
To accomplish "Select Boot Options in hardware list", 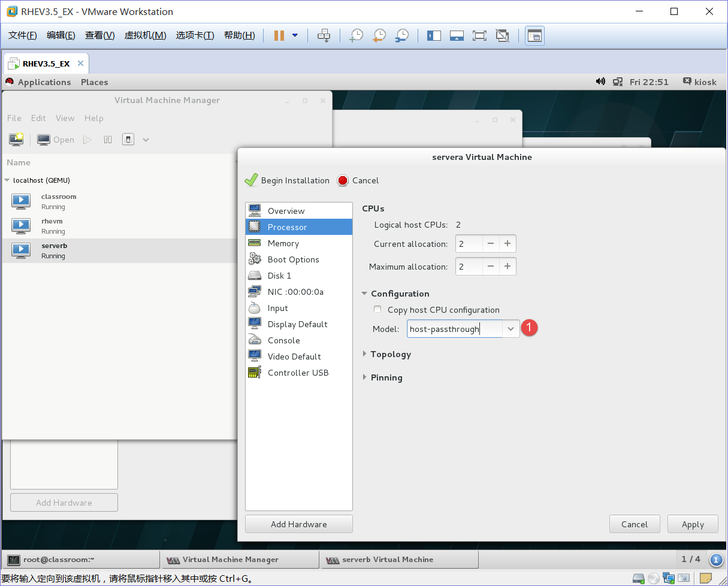I will 299,259.
